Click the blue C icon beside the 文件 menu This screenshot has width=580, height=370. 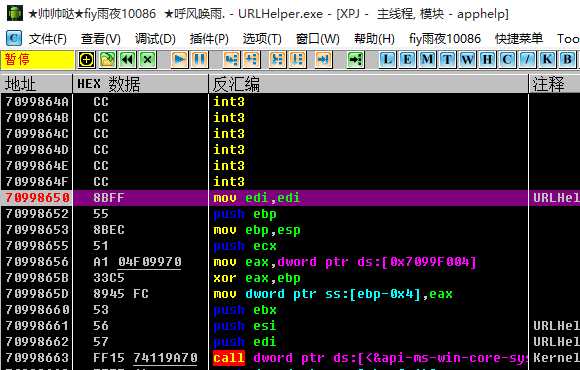[x=14, y=38]
